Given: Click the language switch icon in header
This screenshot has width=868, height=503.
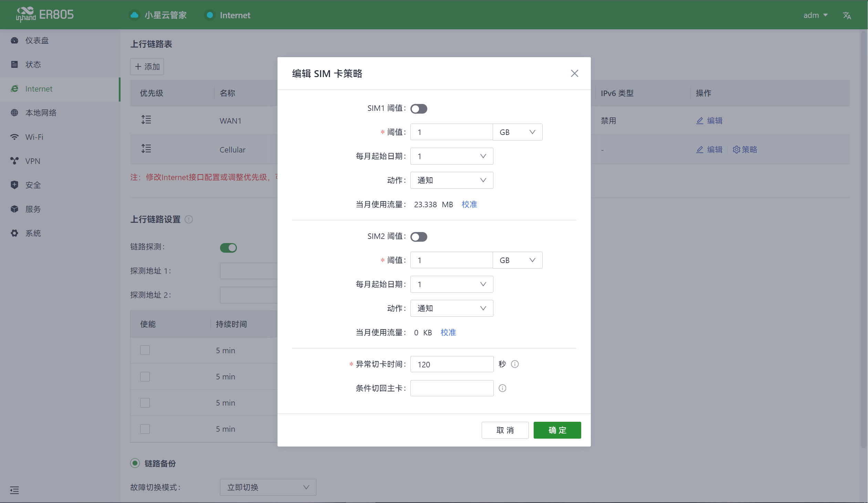Looking at the screenshot, I should 847,15.
